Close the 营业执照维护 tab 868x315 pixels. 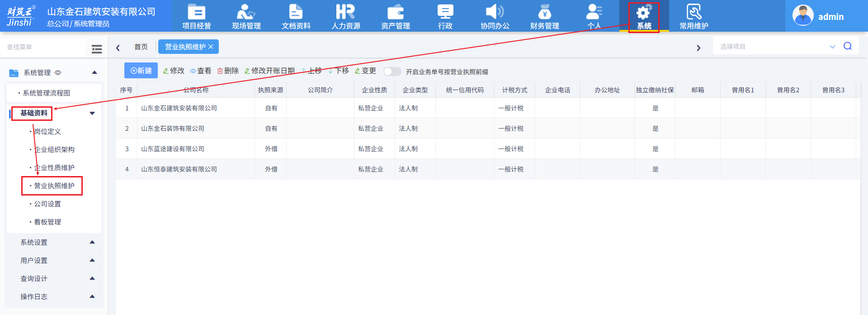(211, 47)
